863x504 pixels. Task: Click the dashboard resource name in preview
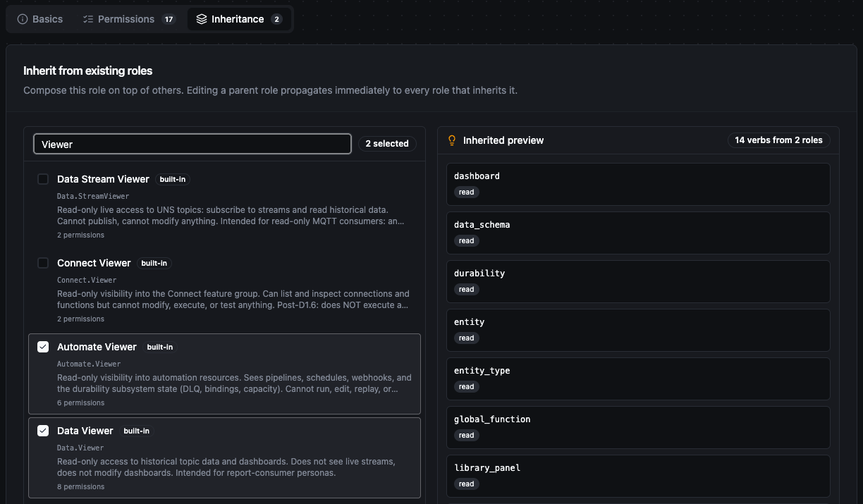click(x=477, y=176)
